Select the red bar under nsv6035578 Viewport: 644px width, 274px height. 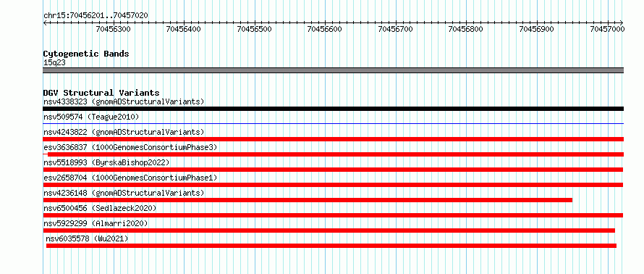click(x=331, y=246)
